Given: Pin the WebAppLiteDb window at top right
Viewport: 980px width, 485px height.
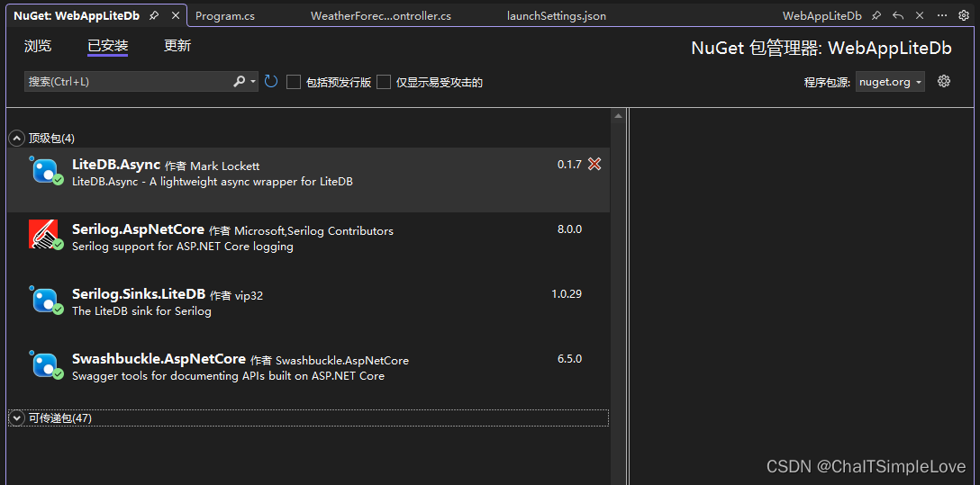Looking at the screenshot, I should [876, 15].
